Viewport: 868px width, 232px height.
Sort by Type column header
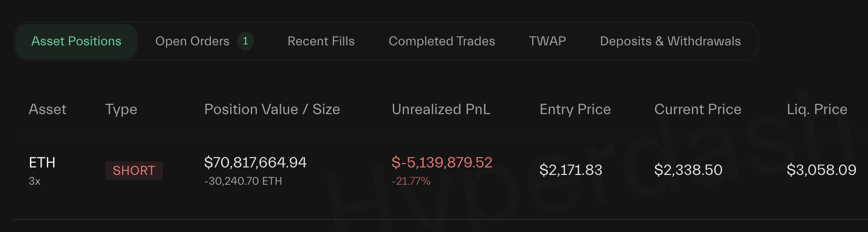coord(121,109)
